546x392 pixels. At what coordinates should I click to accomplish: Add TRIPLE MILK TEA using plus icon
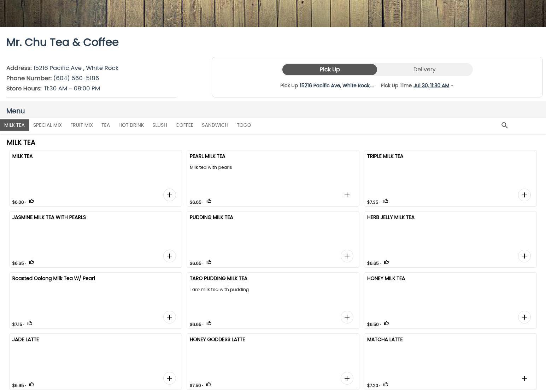pyautogui.click(x=524, y=195)
